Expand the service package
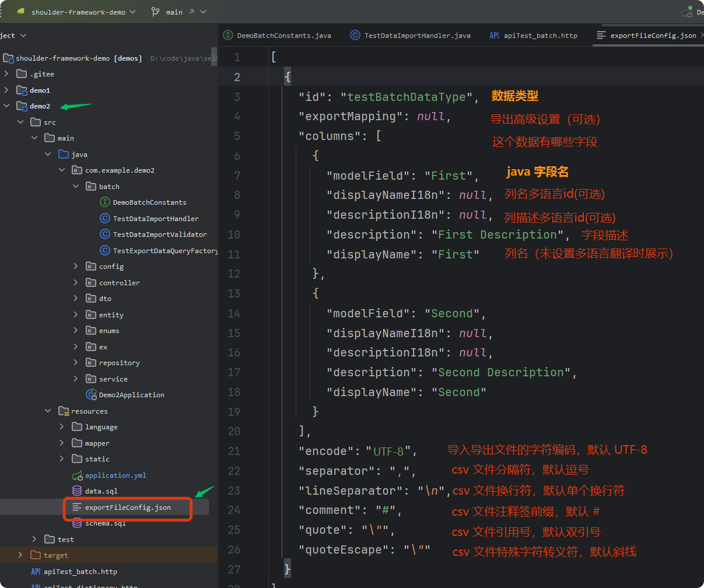The image size is (704, 588). [76, 379]
